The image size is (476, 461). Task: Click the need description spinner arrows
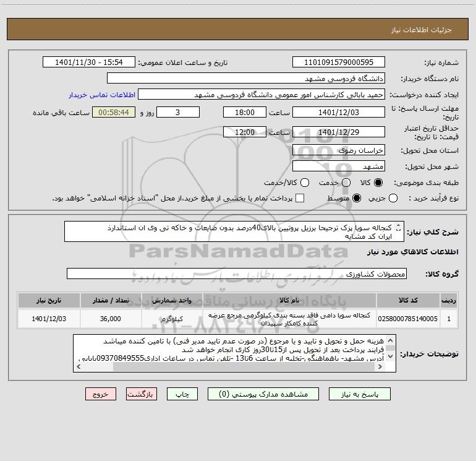399,227
